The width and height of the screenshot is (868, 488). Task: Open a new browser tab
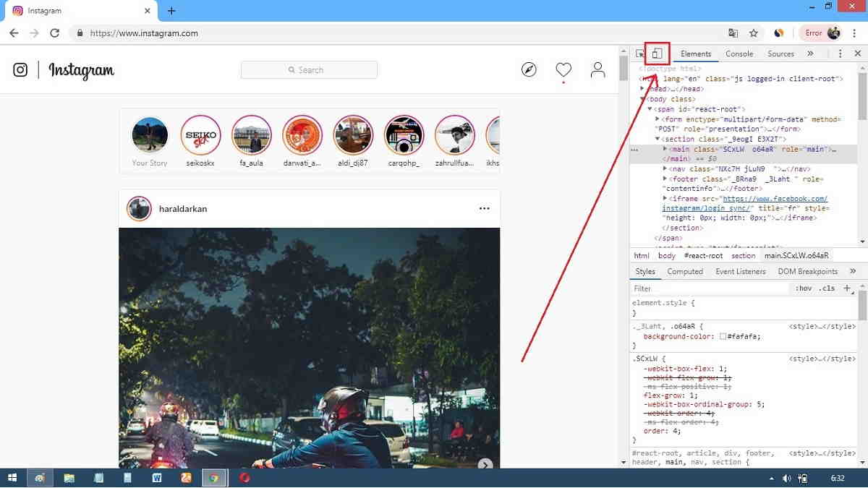tap(171, 11)
